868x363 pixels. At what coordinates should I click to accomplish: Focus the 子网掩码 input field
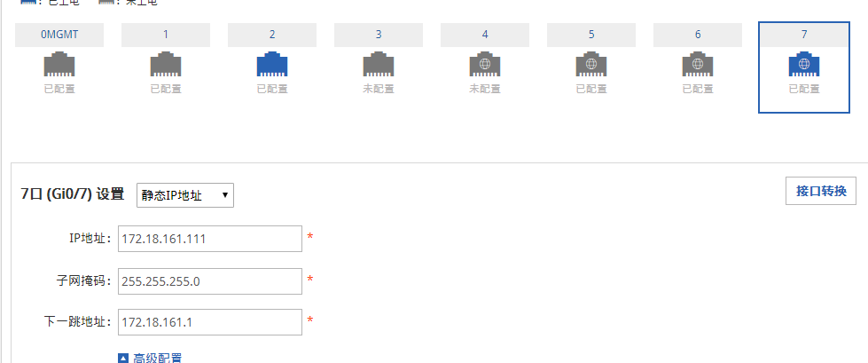coord(209,281)
